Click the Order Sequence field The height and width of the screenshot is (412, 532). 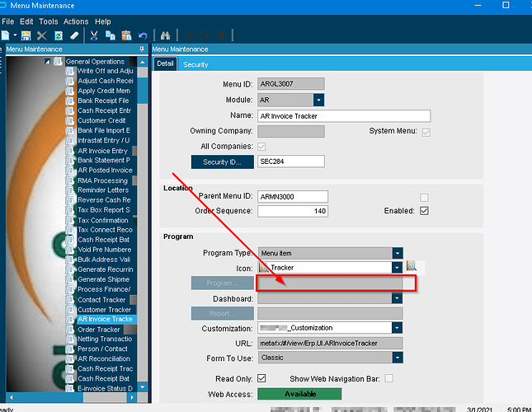point(293,211)
